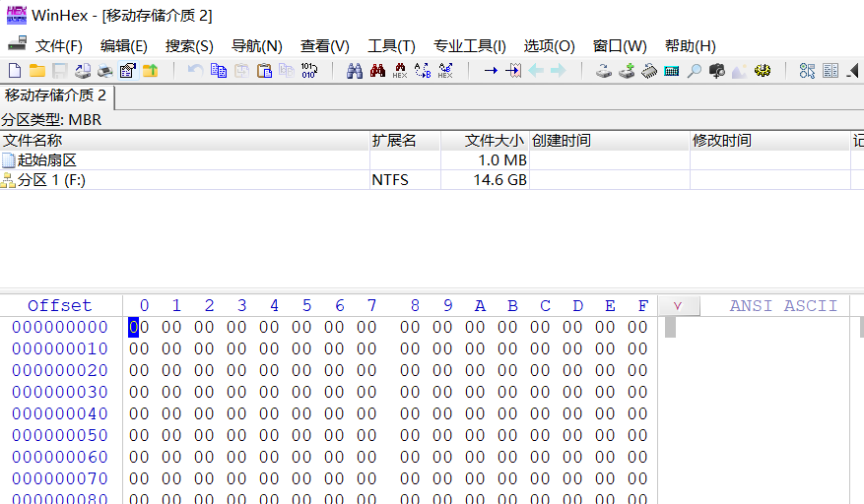Viewport: 864px width, 504px height.
Task: Sort by the 文件大小 column header
Action: pyautogui.click(x=485, y=141)
